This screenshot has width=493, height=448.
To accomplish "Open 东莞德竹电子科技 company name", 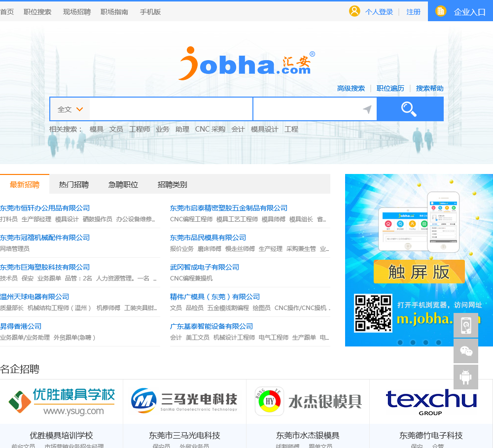I will [x=431, y=435].
